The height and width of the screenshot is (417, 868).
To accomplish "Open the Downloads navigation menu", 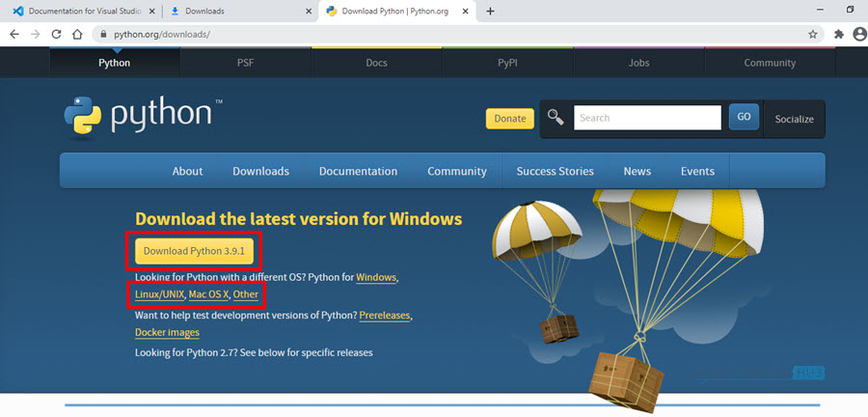I will [260, 171].
